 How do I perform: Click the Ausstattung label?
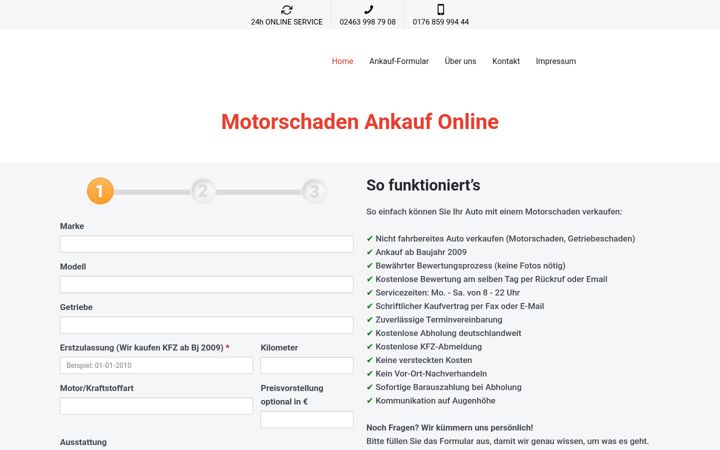(83, 442)
